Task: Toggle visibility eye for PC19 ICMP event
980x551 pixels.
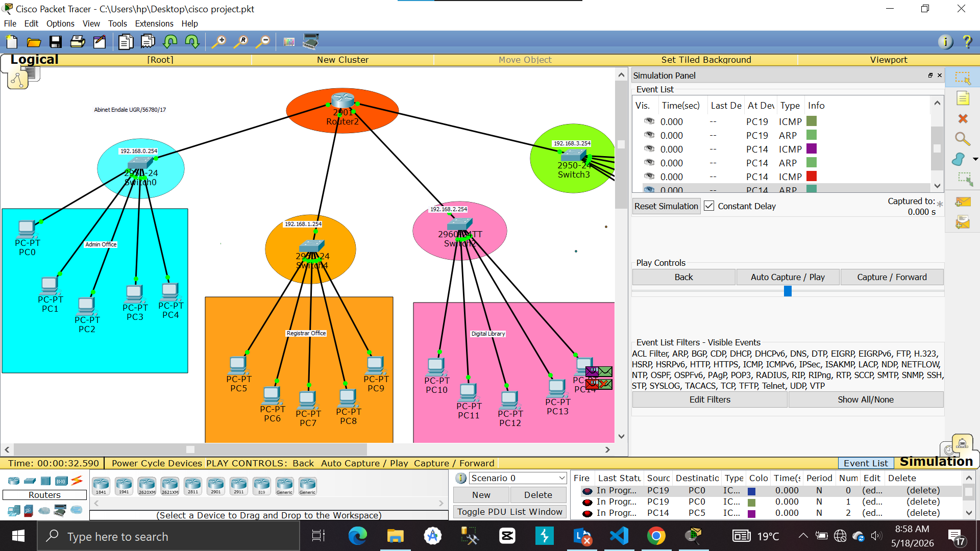Action: click(x=649, y=121)
